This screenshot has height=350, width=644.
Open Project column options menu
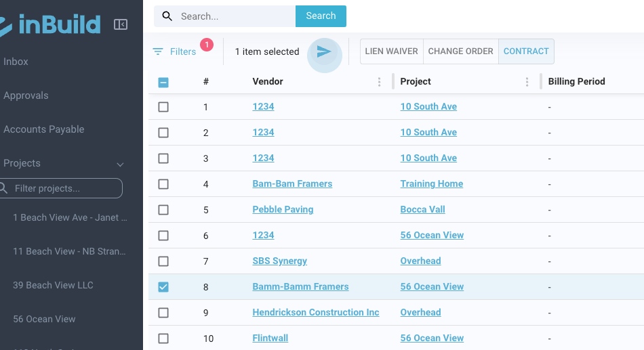527,82
